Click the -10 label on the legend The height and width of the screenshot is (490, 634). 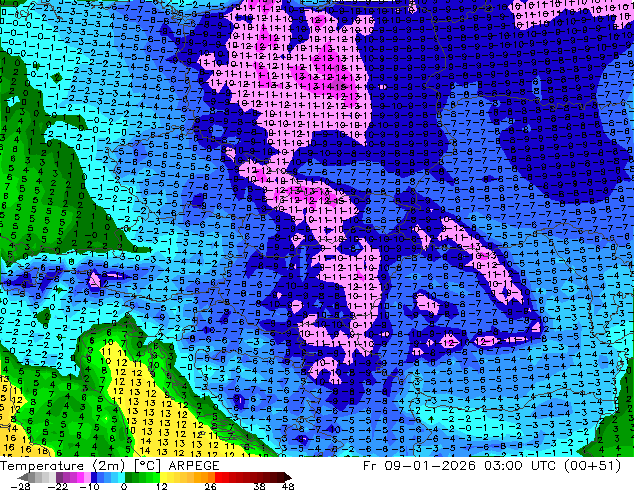pos(89,486)
